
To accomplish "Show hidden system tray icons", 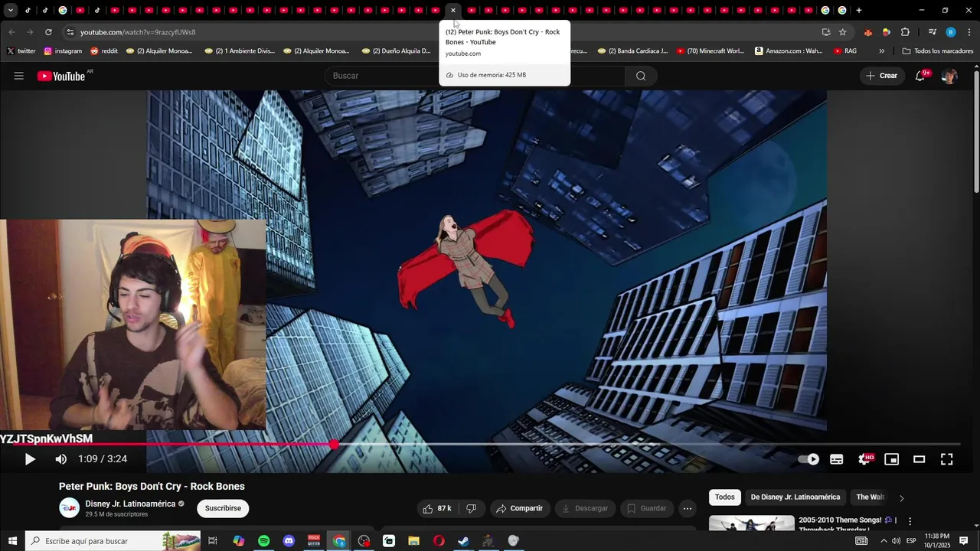I will 884,541.
